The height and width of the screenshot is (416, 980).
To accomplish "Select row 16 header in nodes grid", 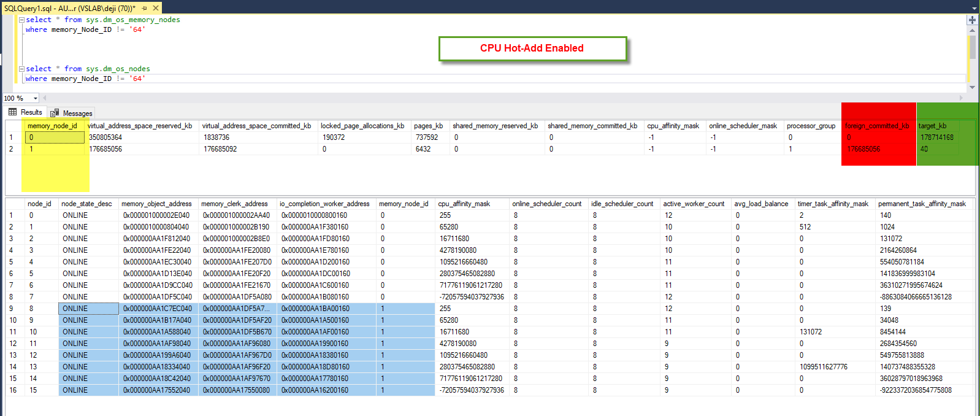I will 13,390.
